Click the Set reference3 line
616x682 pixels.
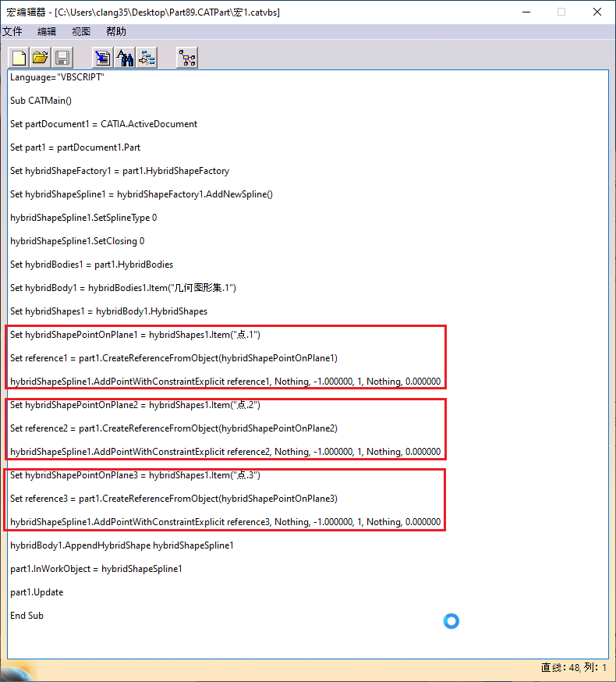[174, 499]
